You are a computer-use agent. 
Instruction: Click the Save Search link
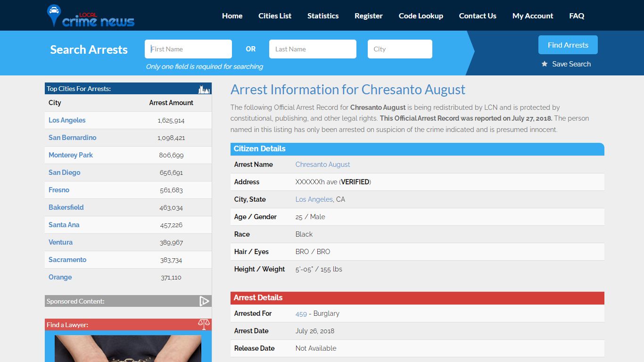(x=571, y=64)
